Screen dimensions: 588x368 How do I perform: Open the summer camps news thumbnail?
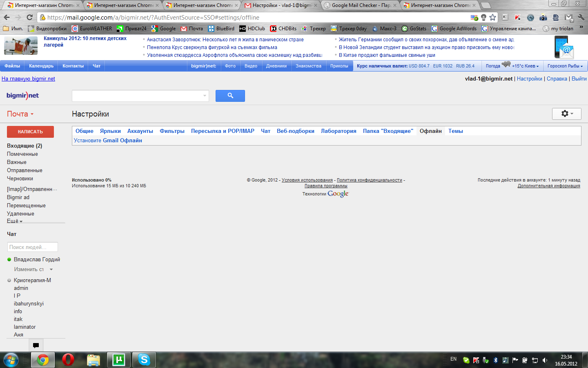21,45
